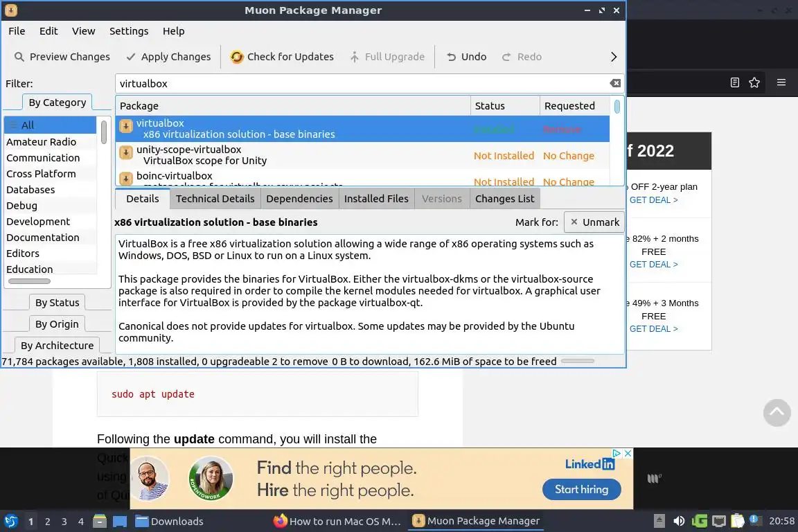Screen dimensions: 798x532
Task: Open the Settings menu
Action: pyautogui.click(x=129, y=31)
